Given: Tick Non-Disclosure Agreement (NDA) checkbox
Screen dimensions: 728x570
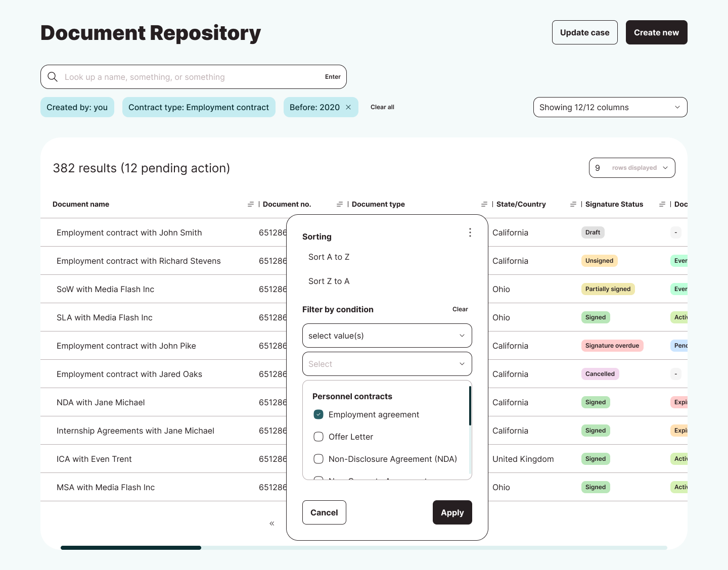Looking at the screenshot, I should (318, 459).
